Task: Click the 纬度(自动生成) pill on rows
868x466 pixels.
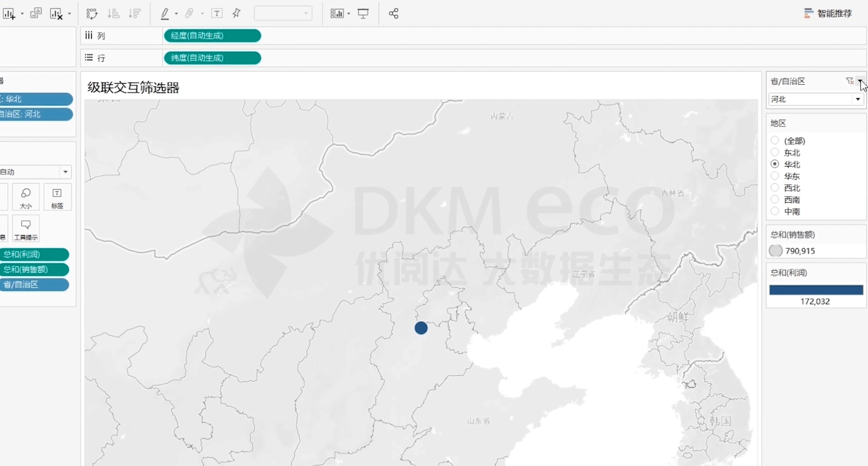Action: [212, 58]
